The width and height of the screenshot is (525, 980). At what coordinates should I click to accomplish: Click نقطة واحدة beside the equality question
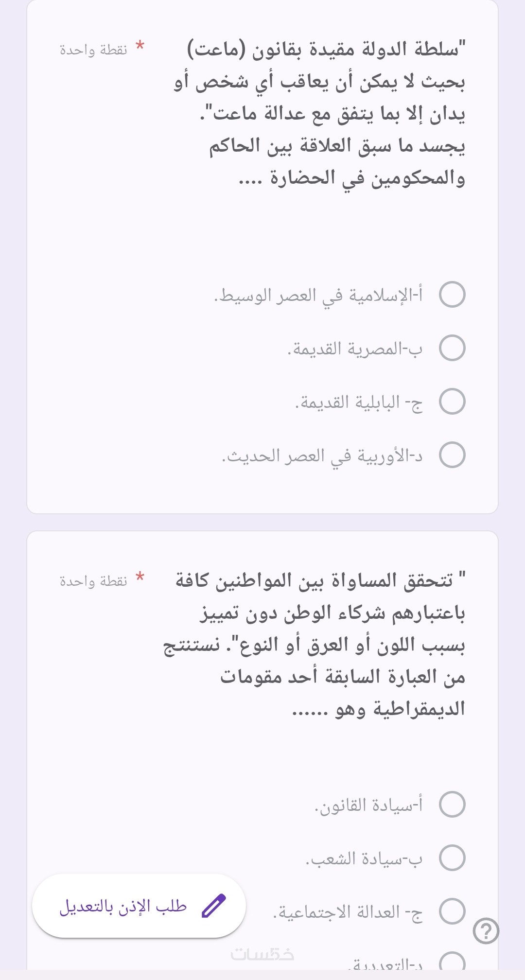[93, 581]
